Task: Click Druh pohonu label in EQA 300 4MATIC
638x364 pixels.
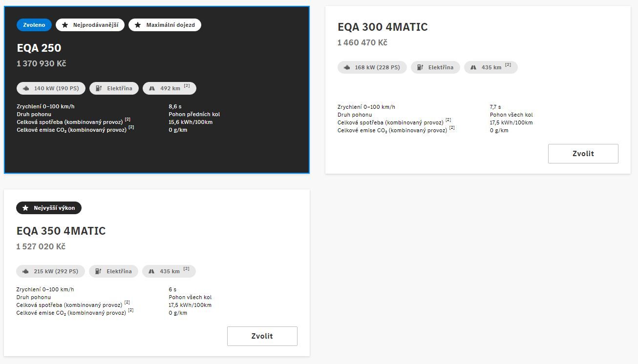Action: pos(355,115)
